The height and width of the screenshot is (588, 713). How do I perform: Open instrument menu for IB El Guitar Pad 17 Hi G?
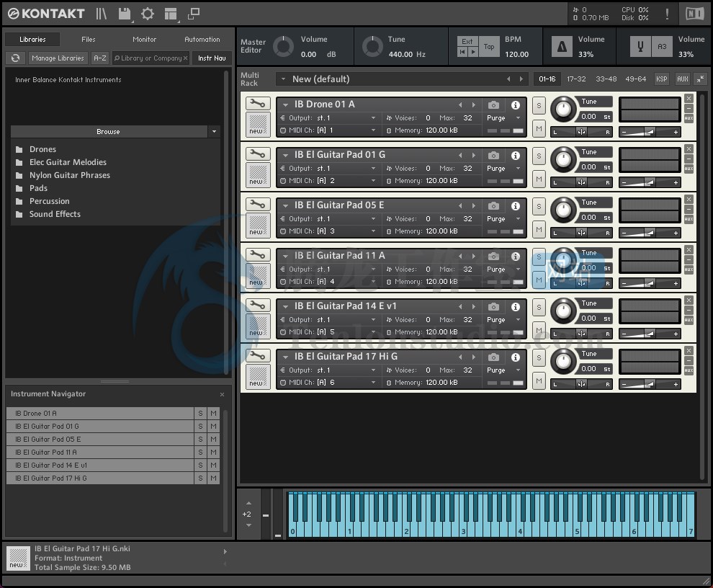point(286,357)
